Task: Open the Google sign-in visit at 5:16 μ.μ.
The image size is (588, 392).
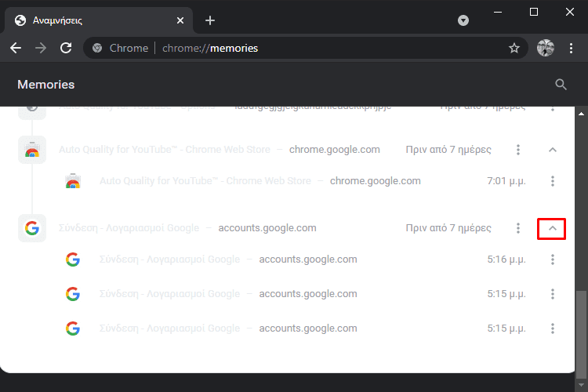Action: (169, 260)
